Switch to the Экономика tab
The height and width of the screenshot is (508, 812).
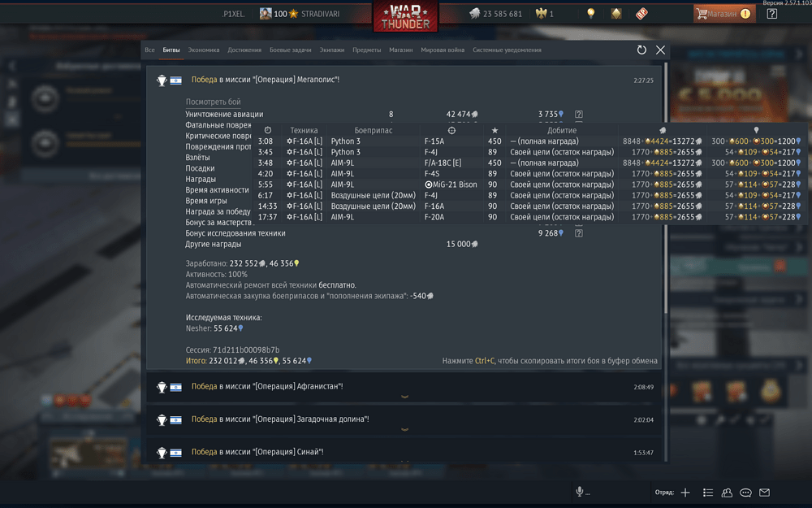tap(204, 50)
